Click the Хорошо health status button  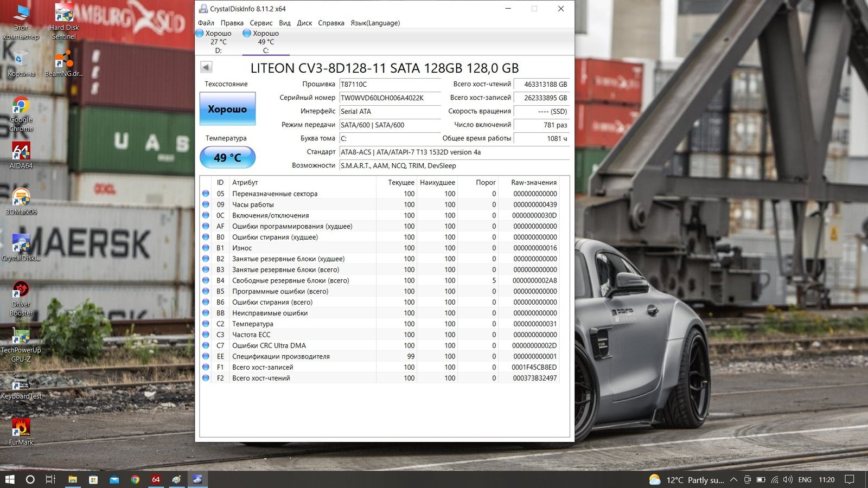click(x=227, y=109)
